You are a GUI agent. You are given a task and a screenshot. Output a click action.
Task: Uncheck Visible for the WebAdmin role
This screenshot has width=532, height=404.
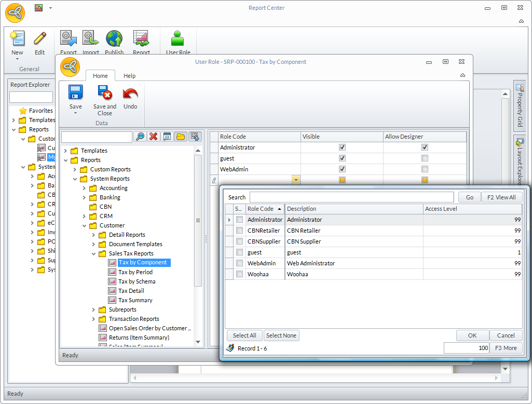[x=342, y=169]
